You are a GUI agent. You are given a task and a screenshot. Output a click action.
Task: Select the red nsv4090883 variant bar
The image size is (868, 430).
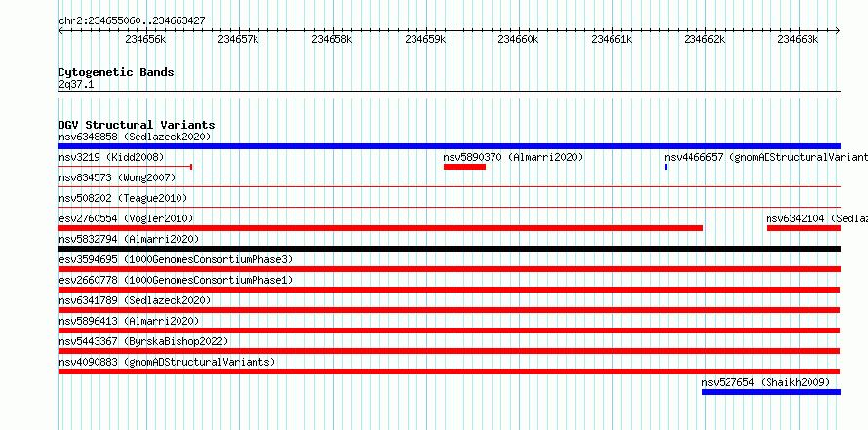(449, 371)
